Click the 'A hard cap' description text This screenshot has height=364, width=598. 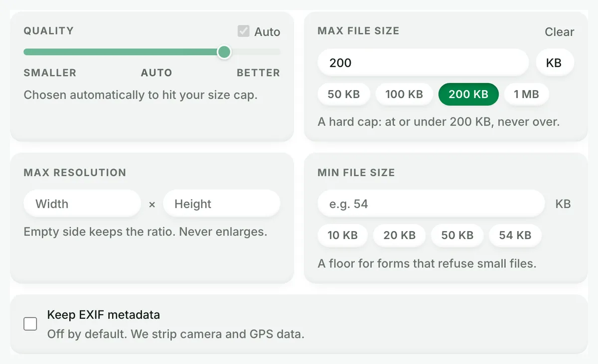(439, 121)
